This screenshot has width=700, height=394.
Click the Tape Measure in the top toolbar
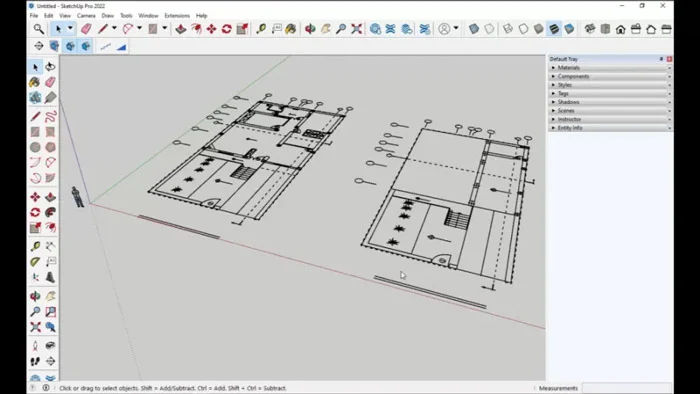(x=261, y=29)
